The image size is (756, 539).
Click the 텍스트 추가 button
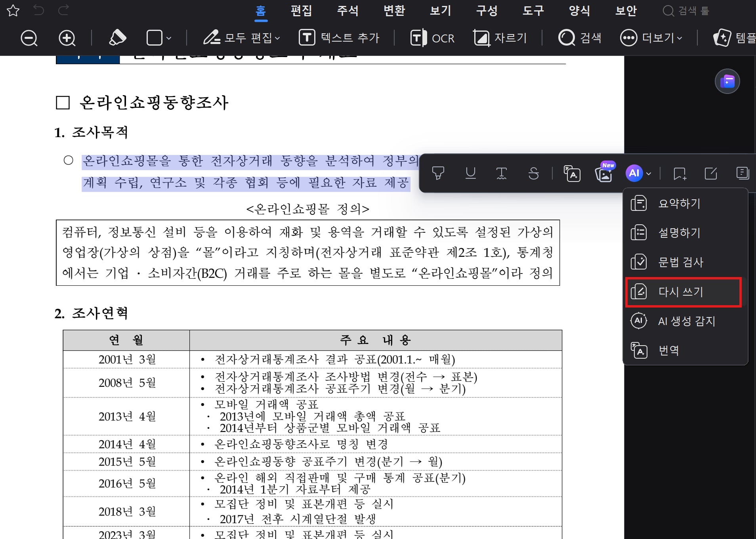click(x=339, y=38)
